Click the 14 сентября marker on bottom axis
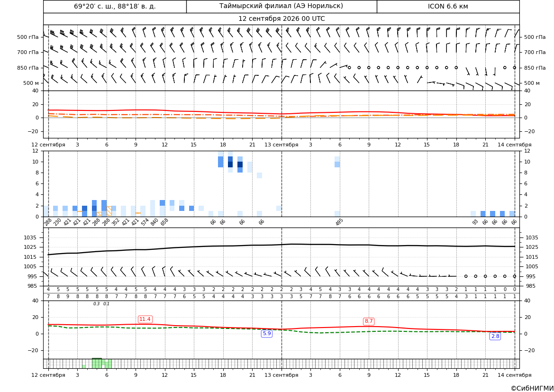This screenshot has height=392, width=554. pyautogui.click(x=515, y=375)
